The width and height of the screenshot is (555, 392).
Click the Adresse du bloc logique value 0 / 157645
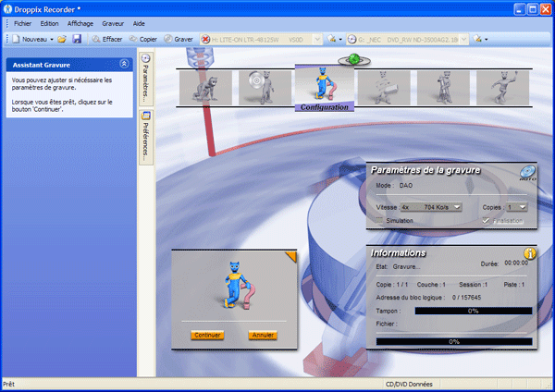pyautogui.click(x=466, y=298)
